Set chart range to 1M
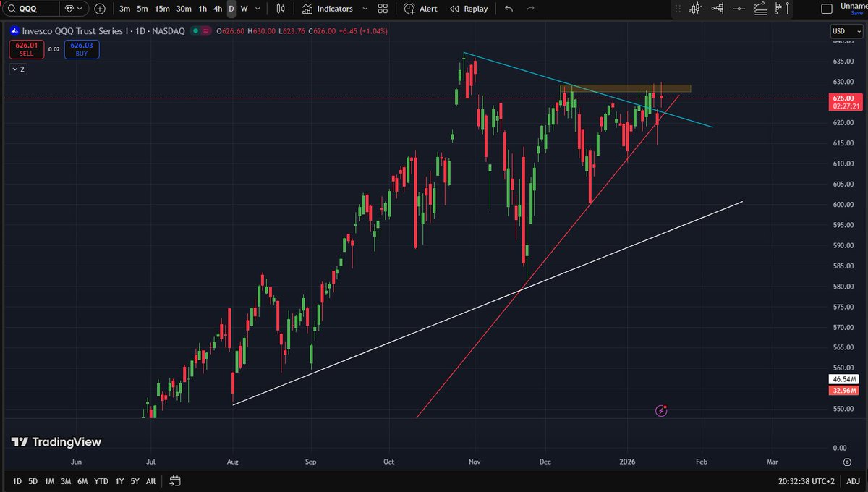 click(50, 481)
